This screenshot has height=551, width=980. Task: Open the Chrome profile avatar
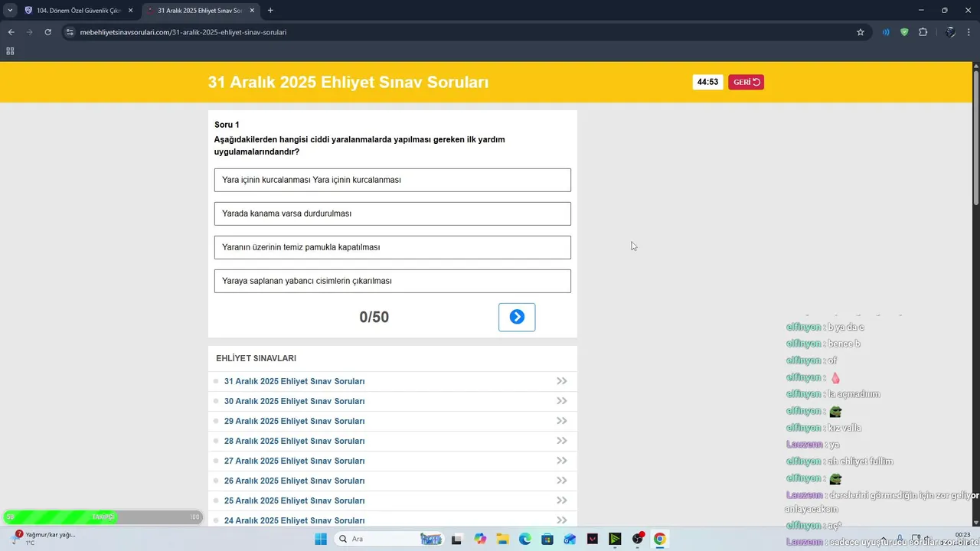click(950, 32)
